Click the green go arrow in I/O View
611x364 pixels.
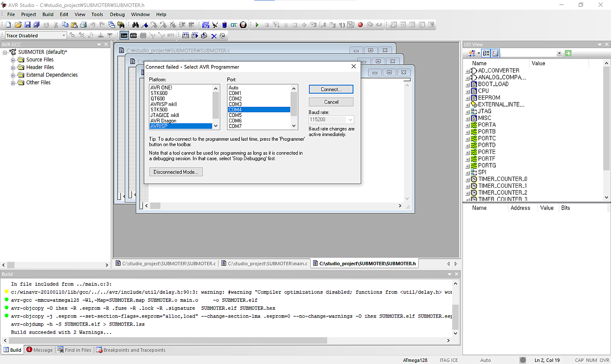click(568, 53)
